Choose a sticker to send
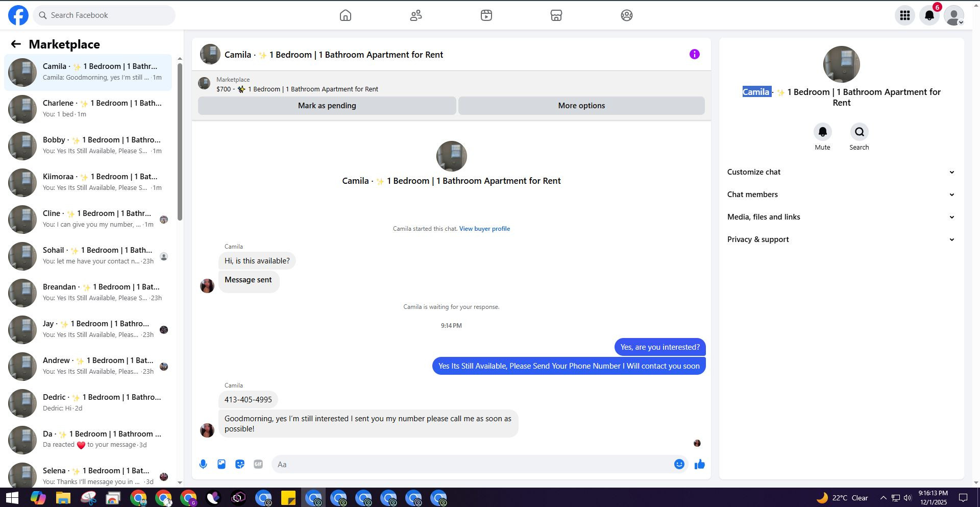 pyautogui.click(x=240, y=464)
